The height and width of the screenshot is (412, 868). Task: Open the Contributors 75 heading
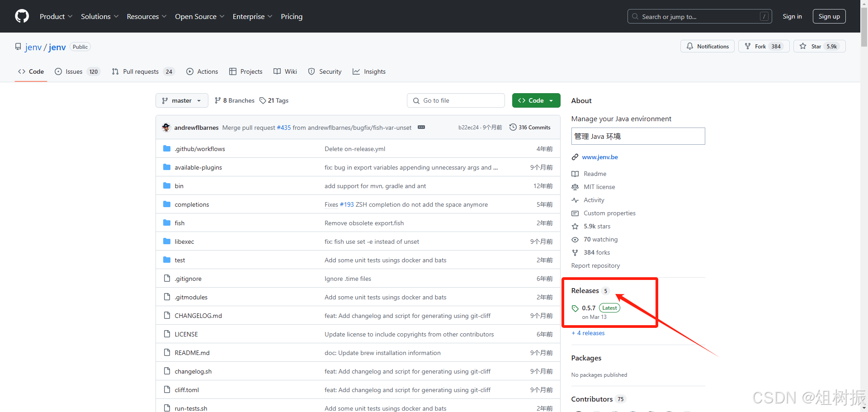[598, 399]
